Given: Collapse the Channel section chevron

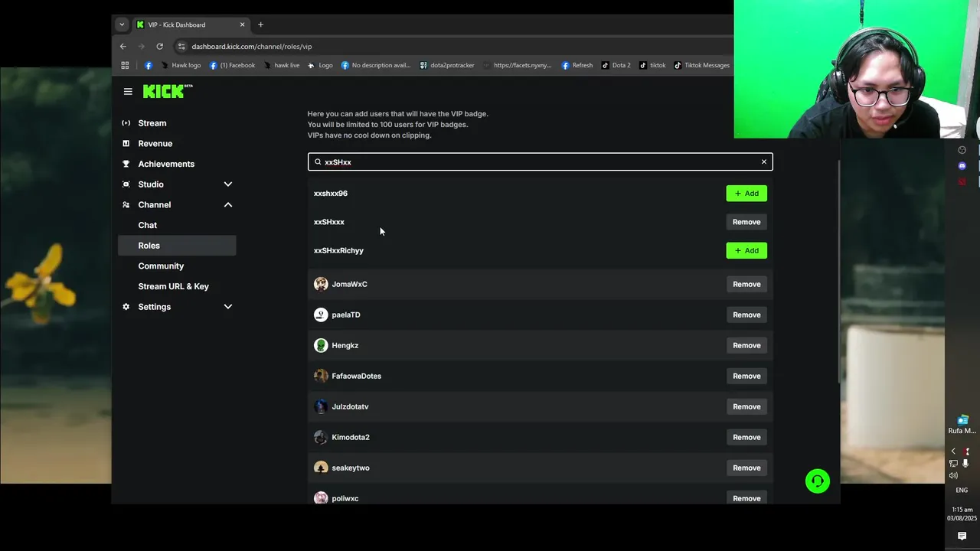Looking at the screenshot, I should pos(227,204).
